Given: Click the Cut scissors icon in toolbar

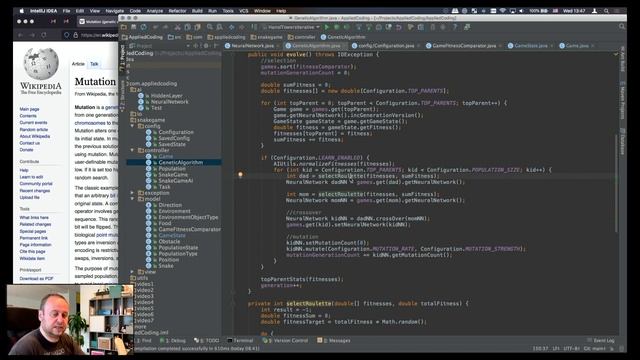Looking at the screenshot, I should tap(177, 27).
